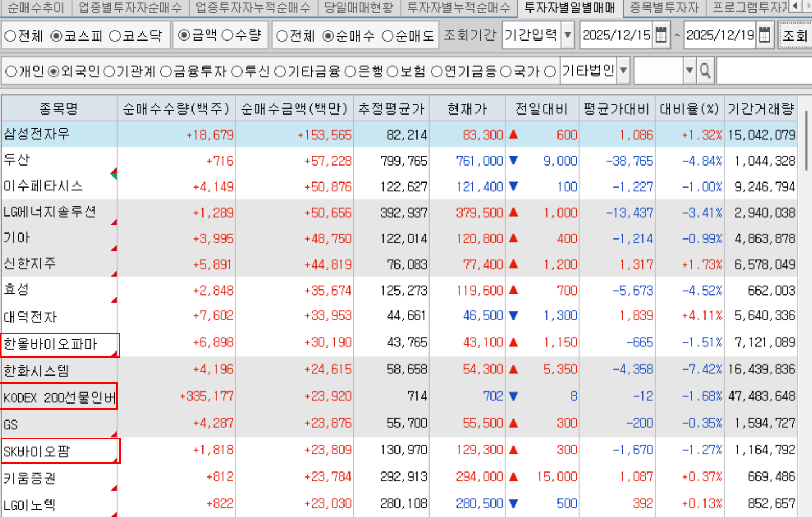Open the 당일매매현황 tab
Screen dimensions: 812x517
(359, 8)
